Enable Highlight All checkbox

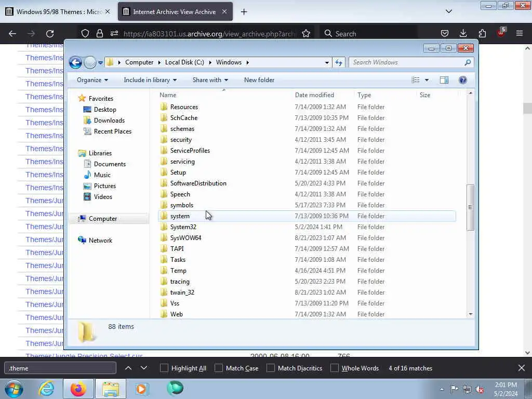(164, 368)
